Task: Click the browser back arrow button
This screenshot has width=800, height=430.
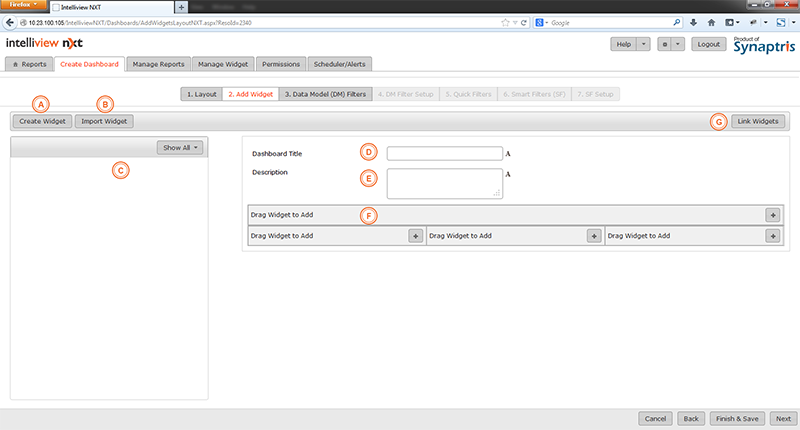Action: (x=9, y=21)
